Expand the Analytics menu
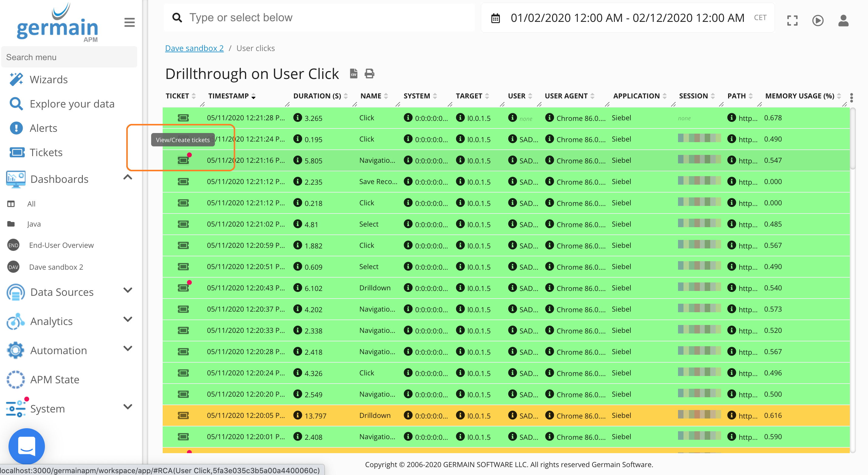The width and height of the screenshot is (868, 475). pos(128,319)
